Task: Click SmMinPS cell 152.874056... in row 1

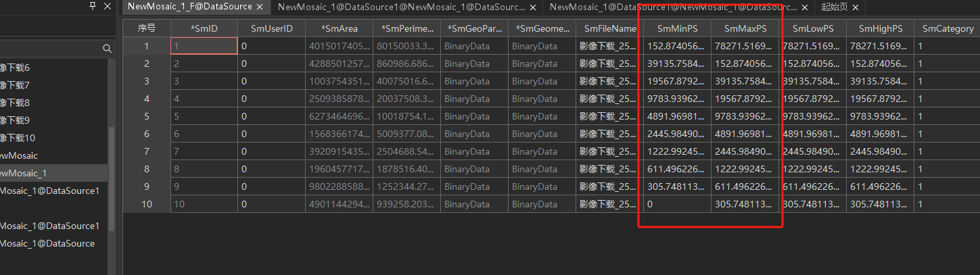Action: [678, 46]
